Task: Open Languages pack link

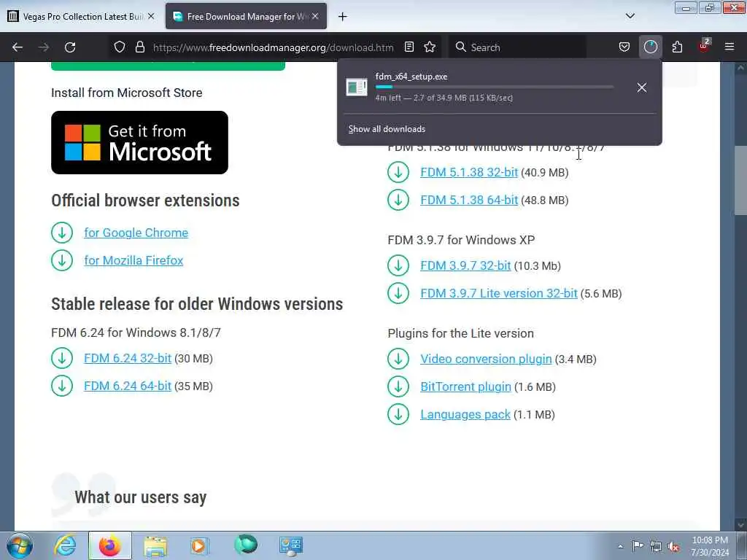Action: [x=465, y=414]
